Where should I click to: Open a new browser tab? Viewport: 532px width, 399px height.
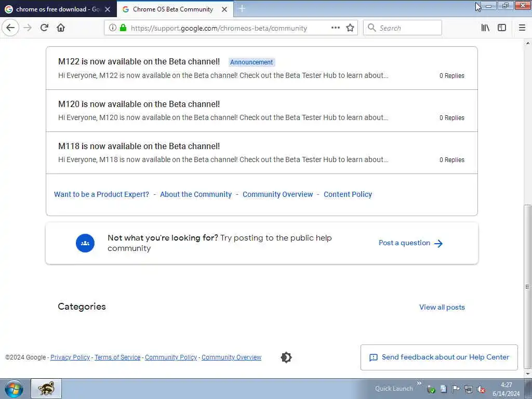click(242, 9)
